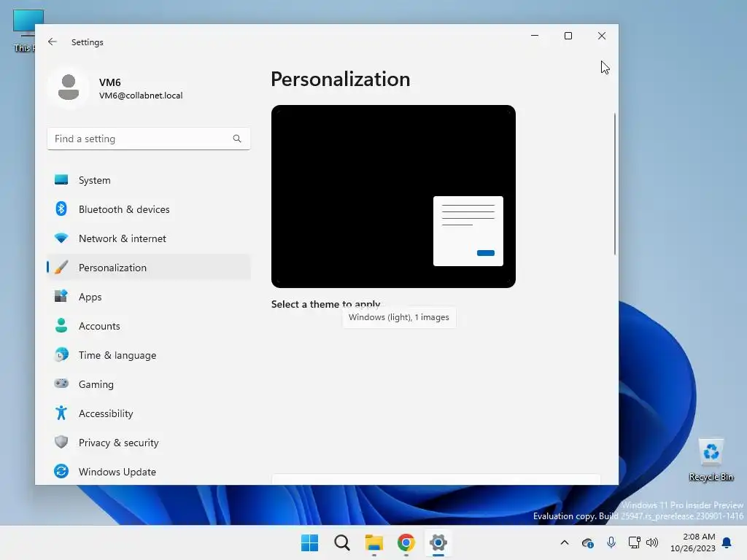Click the magnifier icon in the search box

(x=237, y=139)
